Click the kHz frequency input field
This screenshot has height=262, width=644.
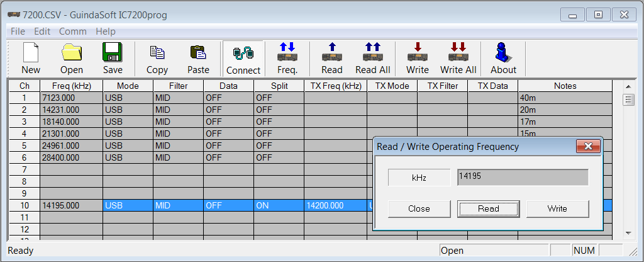523,177
